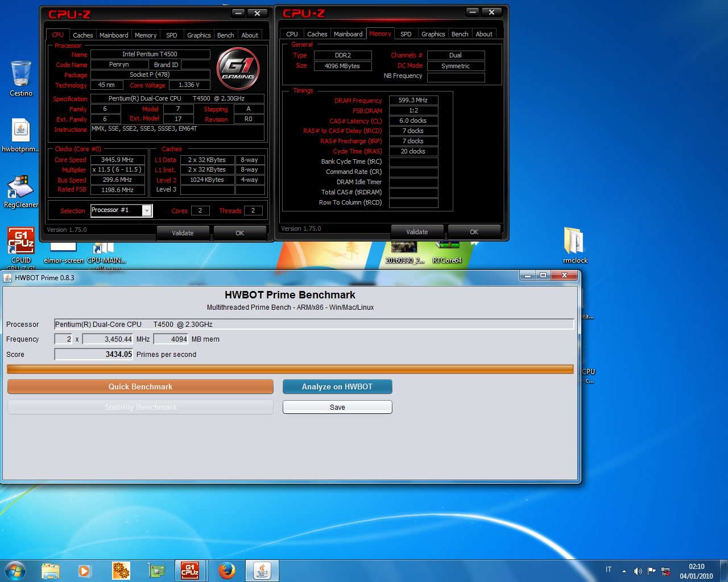Image resolution: width=728 pixels, height=582 pixels.
Task: Switch to Memory tab in left CPU-Z window
Action: pos(146,35)
